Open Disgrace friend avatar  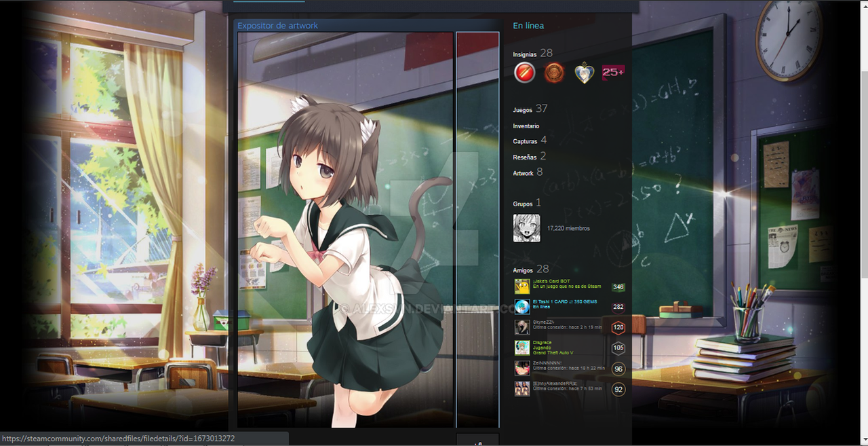tap(521, 348)
